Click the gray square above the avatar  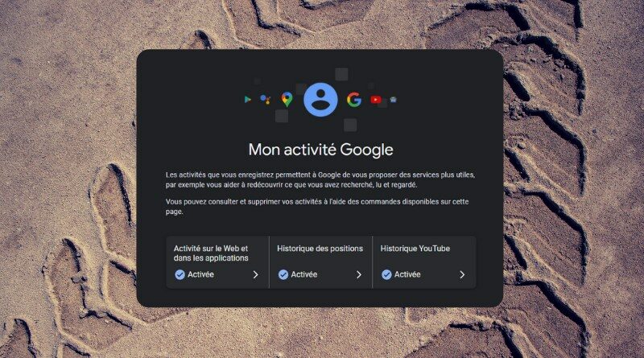tap(341, 74)
